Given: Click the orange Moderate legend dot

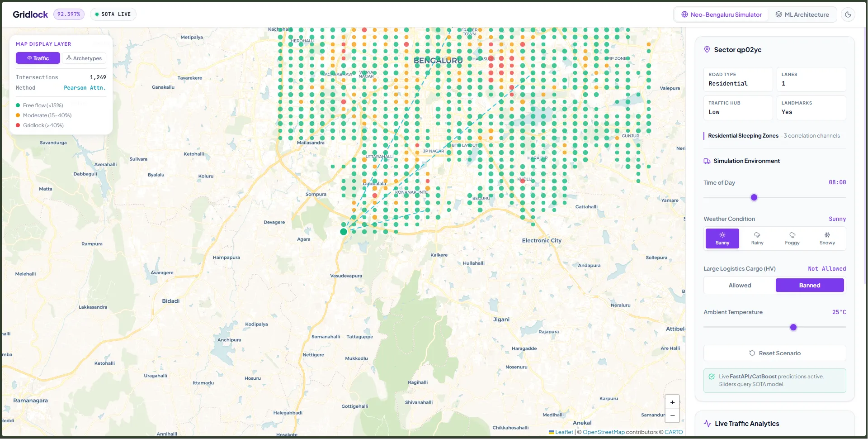Looking at the screenshot, I should [18, 115].
